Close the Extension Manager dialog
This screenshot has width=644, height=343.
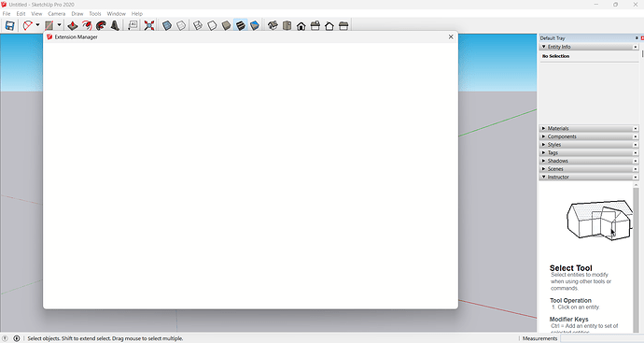(x=451, y=36)
